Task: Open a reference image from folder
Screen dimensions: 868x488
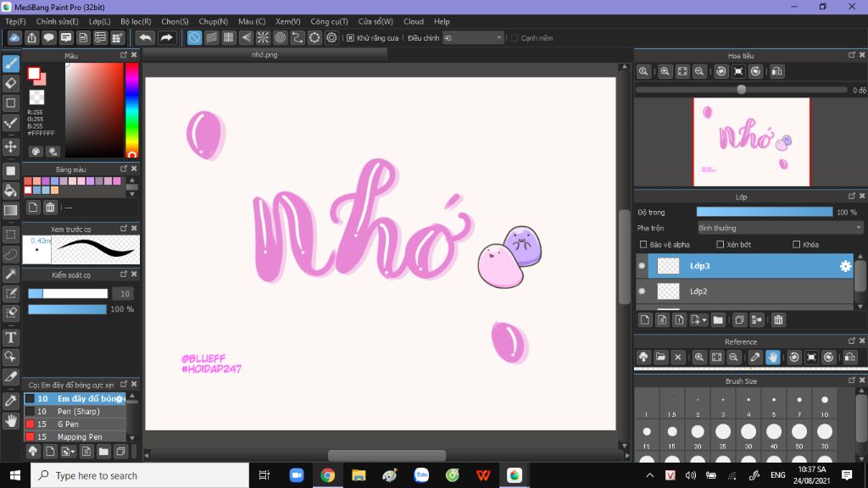Action: [x=660, y=358]
